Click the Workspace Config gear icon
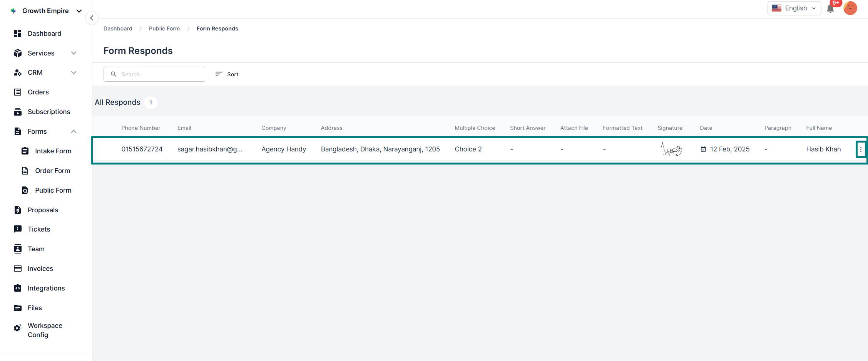The width and height of the screenshot is (868, 361). coord(18,328)
